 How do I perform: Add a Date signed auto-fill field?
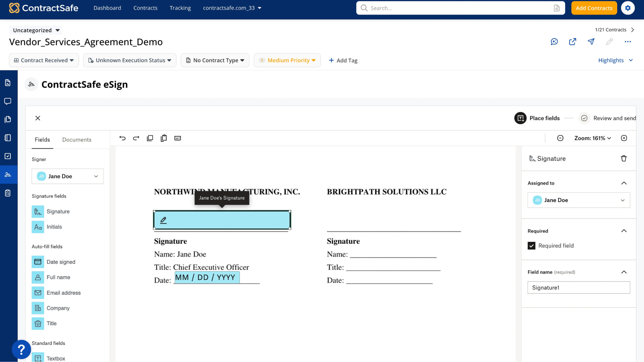pos(54,262)
